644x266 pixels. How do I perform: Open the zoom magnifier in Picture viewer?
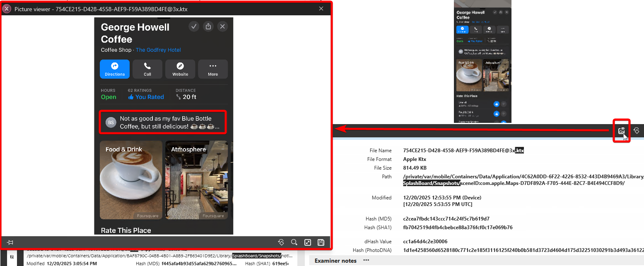[294, 242]
